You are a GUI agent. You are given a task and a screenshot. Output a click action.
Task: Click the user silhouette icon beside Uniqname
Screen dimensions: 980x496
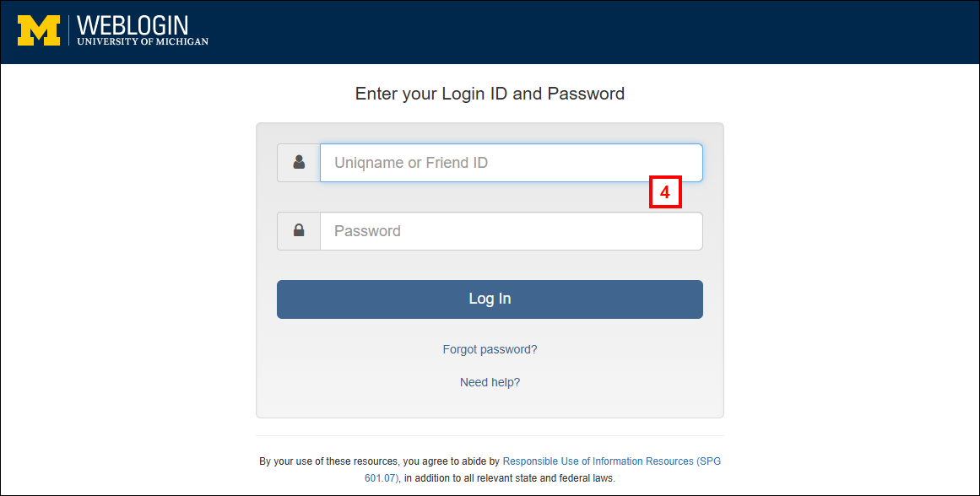(299, 163)
